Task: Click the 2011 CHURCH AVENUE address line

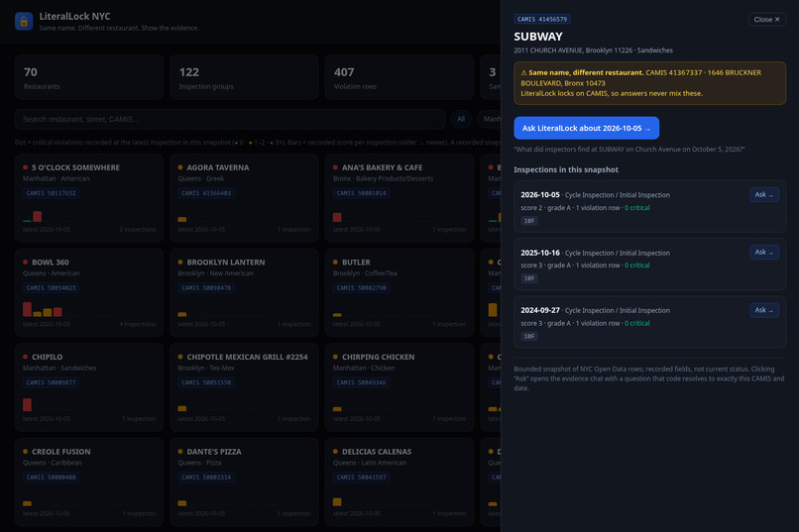Action: pos(593,51)
